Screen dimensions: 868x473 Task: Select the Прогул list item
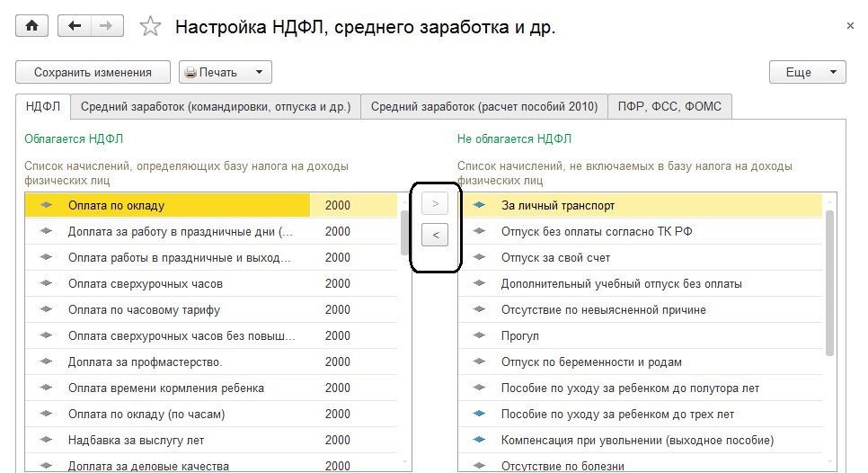(520, 336)
